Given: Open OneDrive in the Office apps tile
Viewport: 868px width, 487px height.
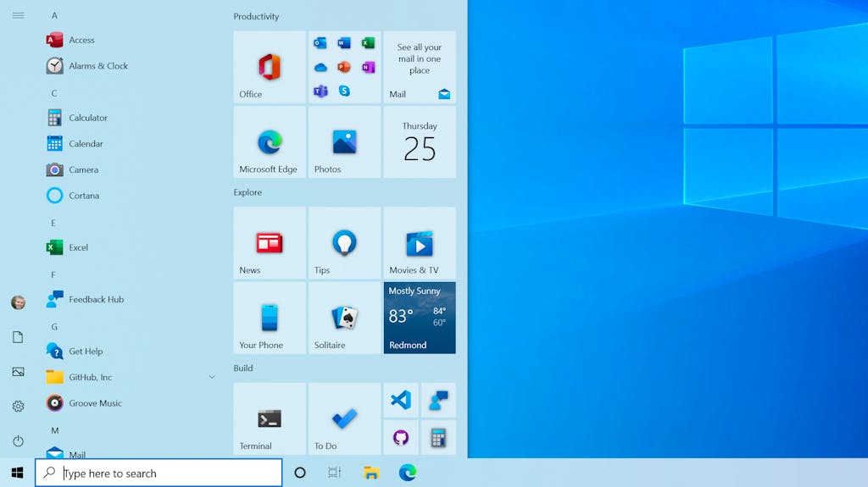Looking at the screenshot, I should click(320, 68).
